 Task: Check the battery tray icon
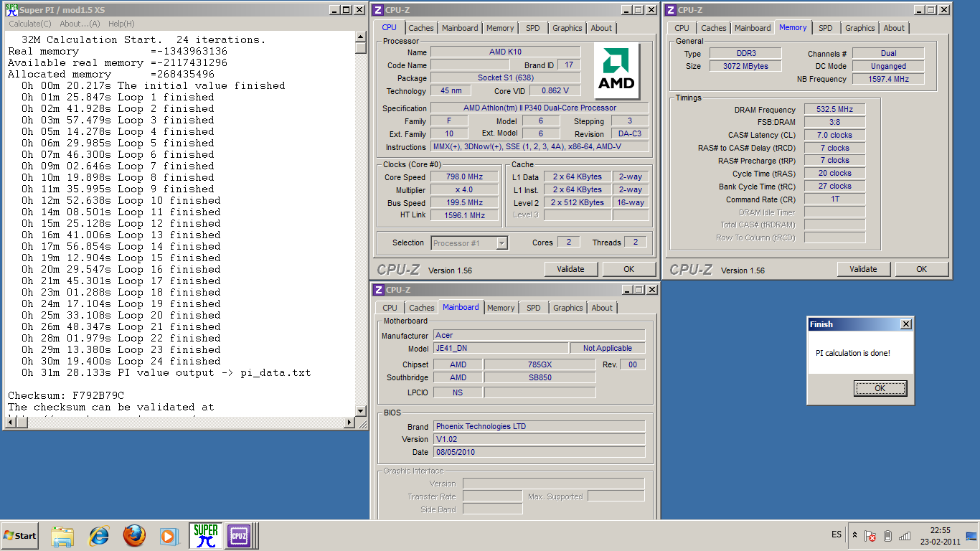(887, 536)
